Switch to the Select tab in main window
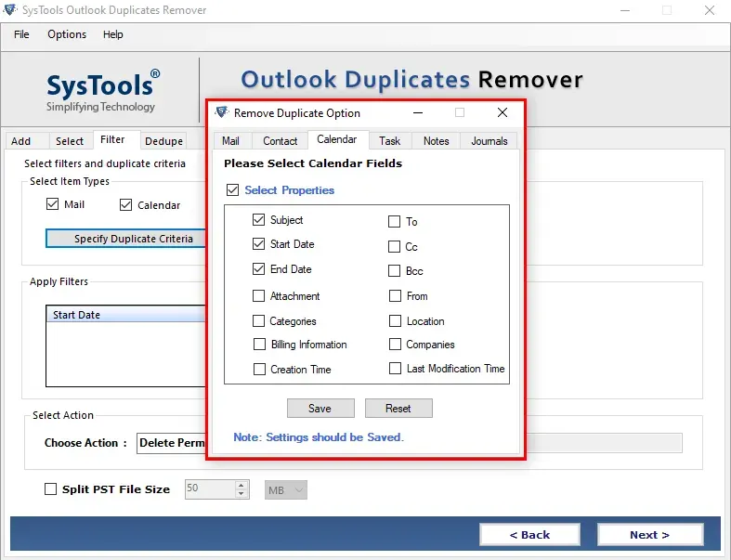Image resolution: width=731 pixels, height=560 pixels. [x=70, y=141]
